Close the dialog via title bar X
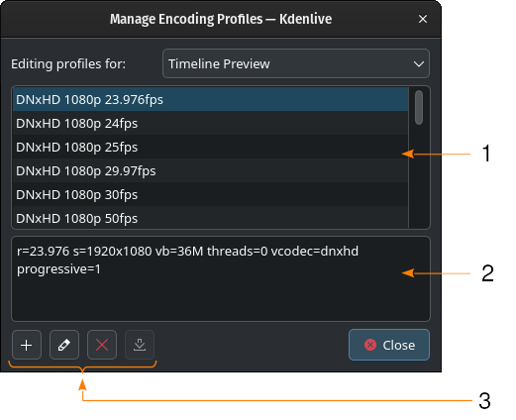 pos(423,19)
